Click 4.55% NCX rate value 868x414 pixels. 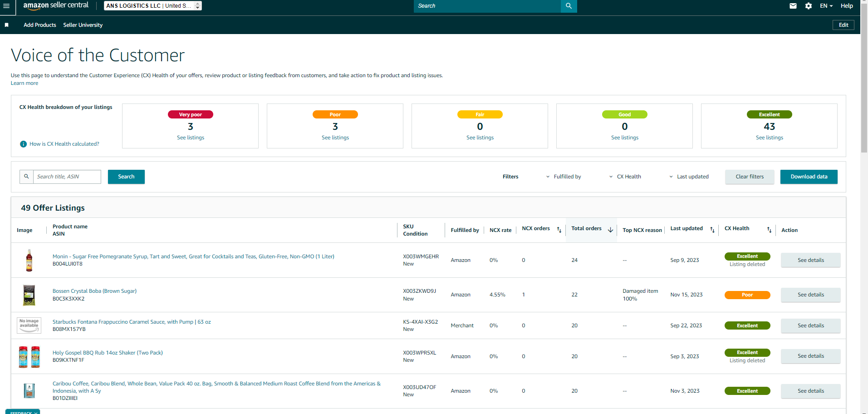(x=497, y=295)
